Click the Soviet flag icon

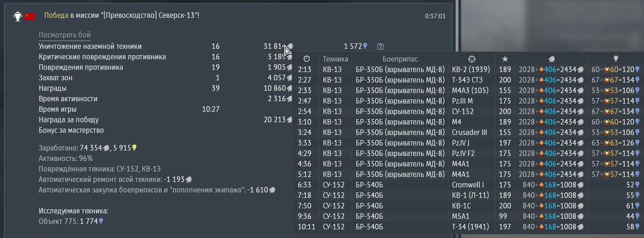tap(30, 16)
